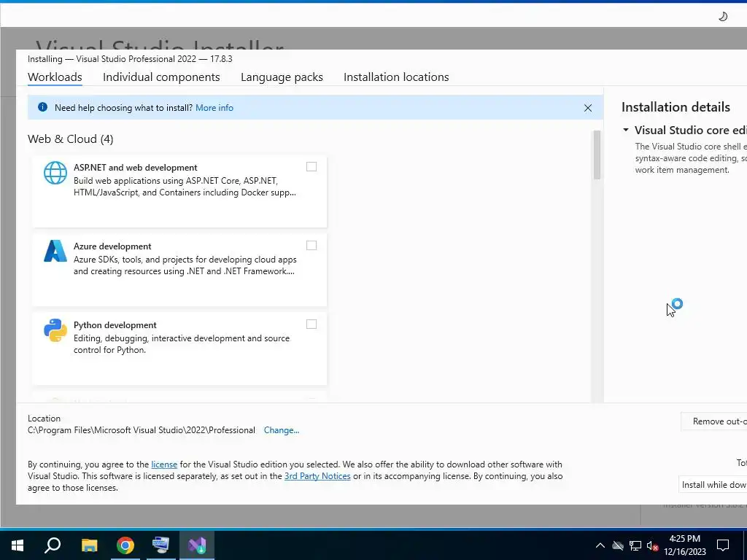Select the Azure development workload card
Viewport: 747px width, 560px height.
pos(179,270)
